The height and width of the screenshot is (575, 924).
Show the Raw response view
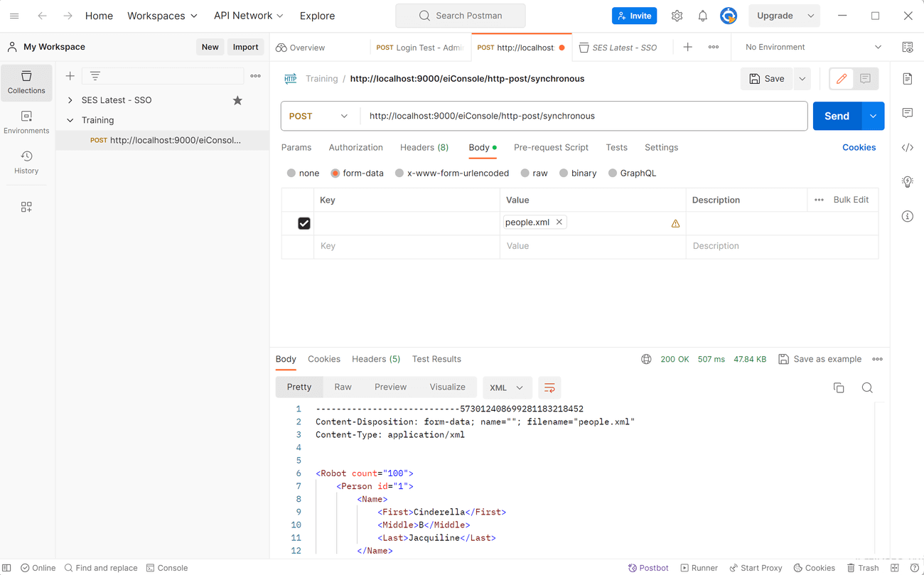[x=343, y=387]
